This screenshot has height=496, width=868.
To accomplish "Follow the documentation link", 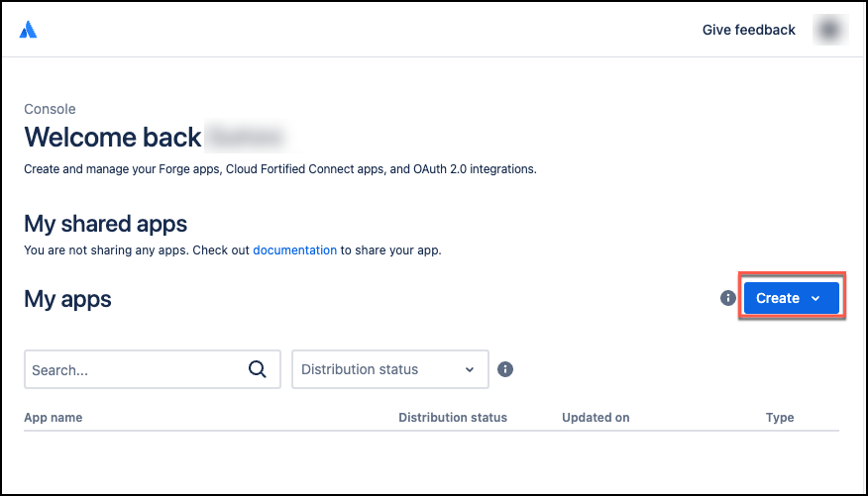I will (x=294, y=249).
